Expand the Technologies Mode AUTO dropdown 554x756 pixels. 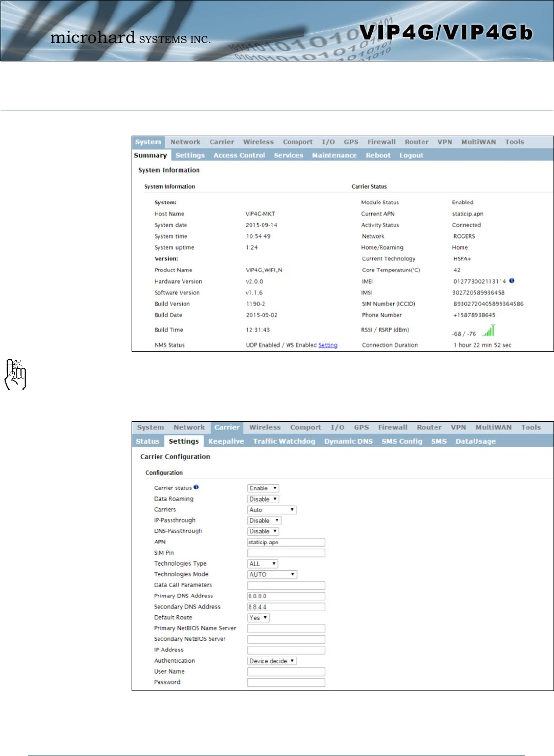[x=272, y=574]
